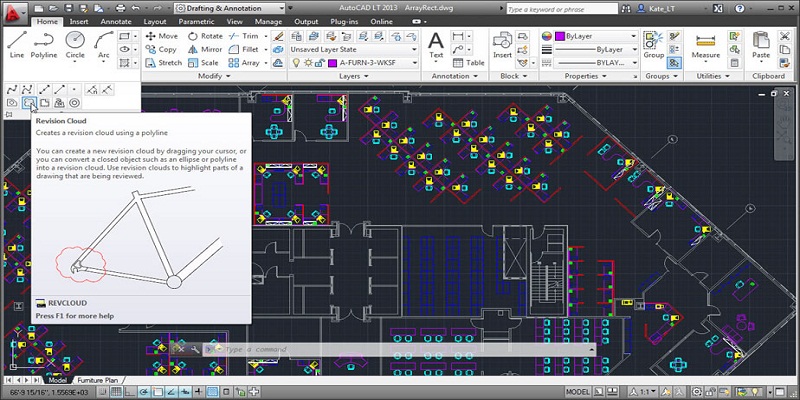Expand the Utilities panel title
Screen dimensions: 800x400
(x=712, y=76)
